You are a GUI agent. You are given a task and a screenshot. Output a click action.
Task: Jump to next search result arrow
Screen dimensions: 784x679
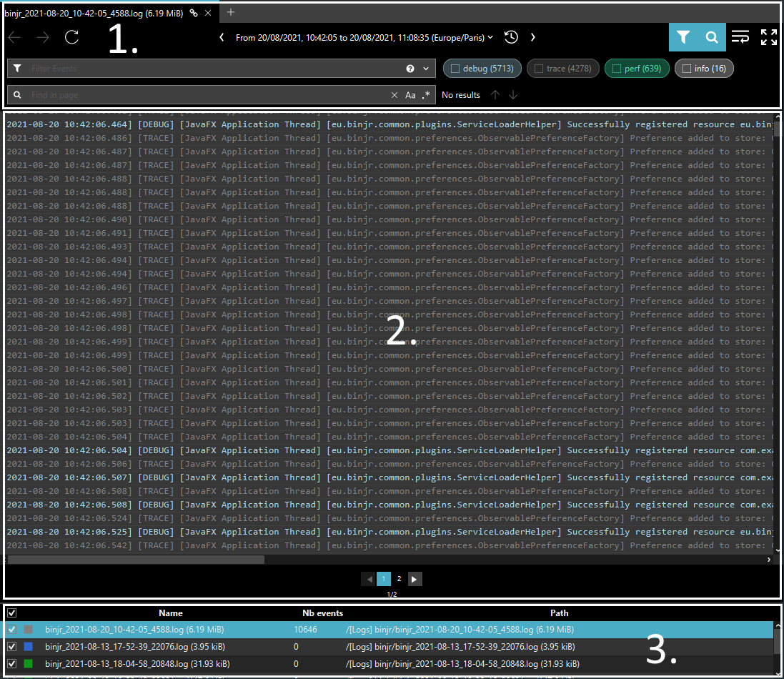point(513,95)
